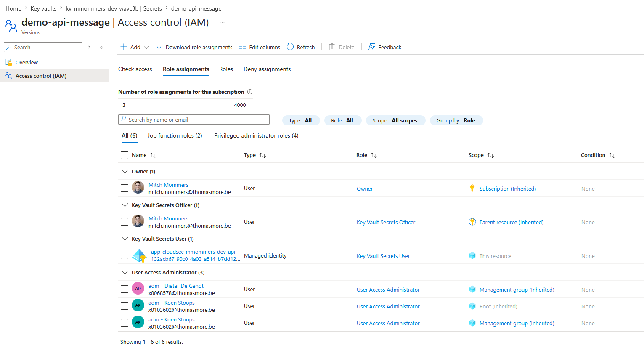Go to Key vaults breadcrumb
This screenshot has height=348, width=644.
pos(43,8)
